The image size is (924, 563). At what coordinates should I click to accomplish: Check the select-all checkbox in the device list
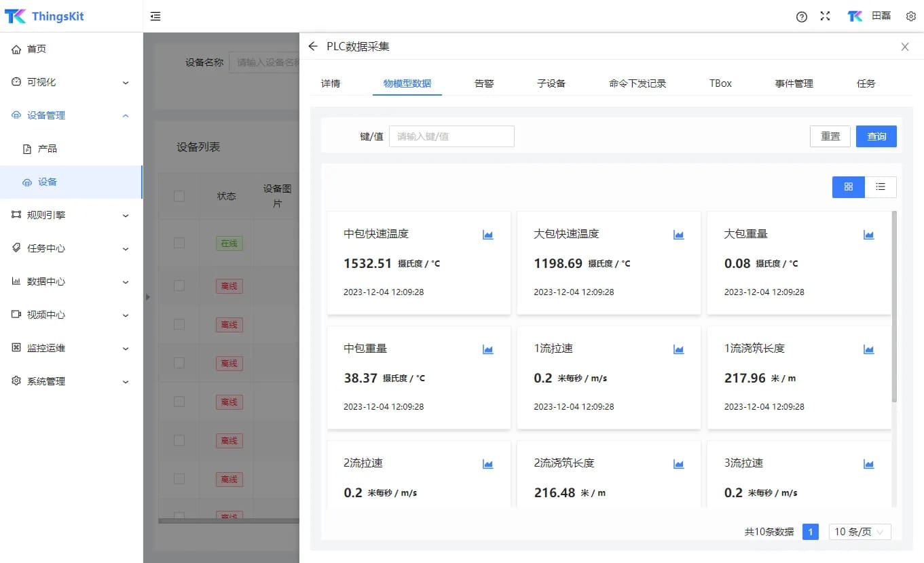pos(179,195)
